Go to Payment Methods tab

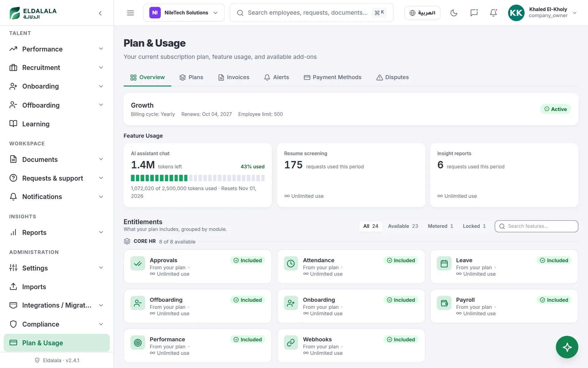(333, 77)
